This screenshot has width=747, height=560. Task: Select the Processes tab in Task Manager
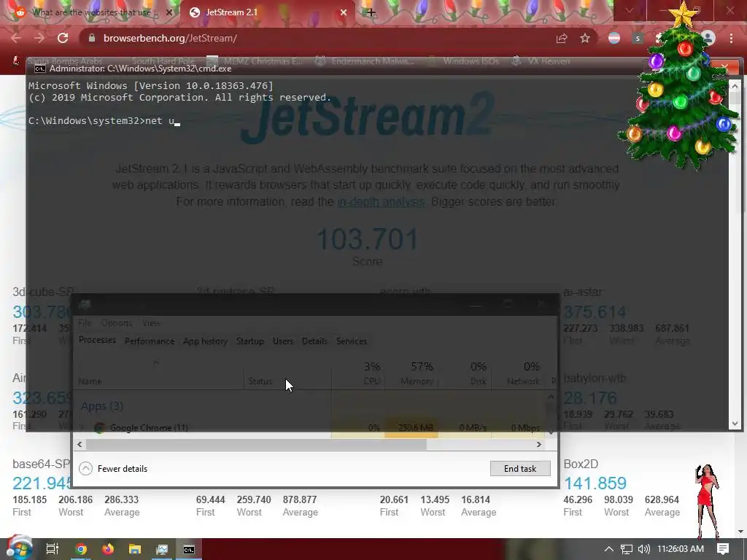click(x=97, y=340)
